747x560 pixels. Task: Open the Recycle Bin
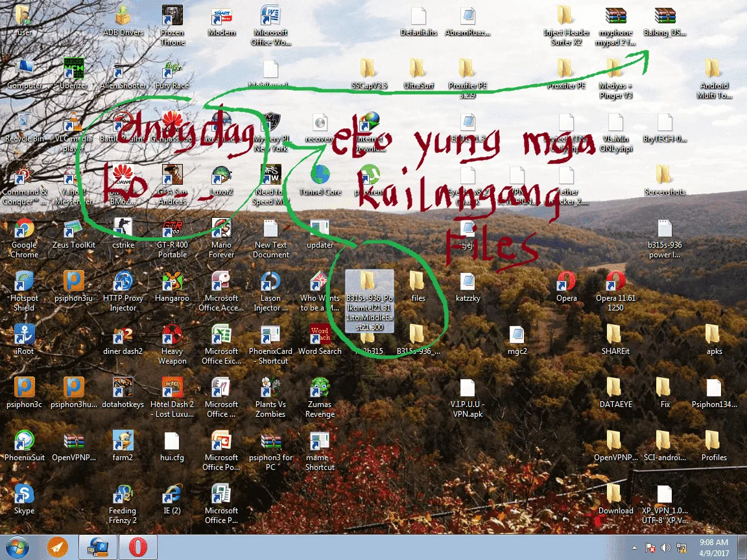(24, 128)
